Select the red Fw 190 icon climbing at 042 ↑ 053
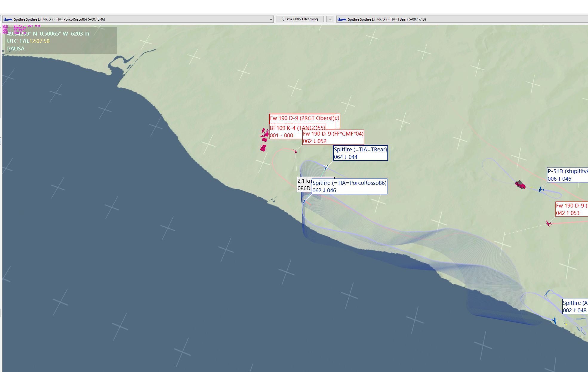588x372 pixels. 549,223
